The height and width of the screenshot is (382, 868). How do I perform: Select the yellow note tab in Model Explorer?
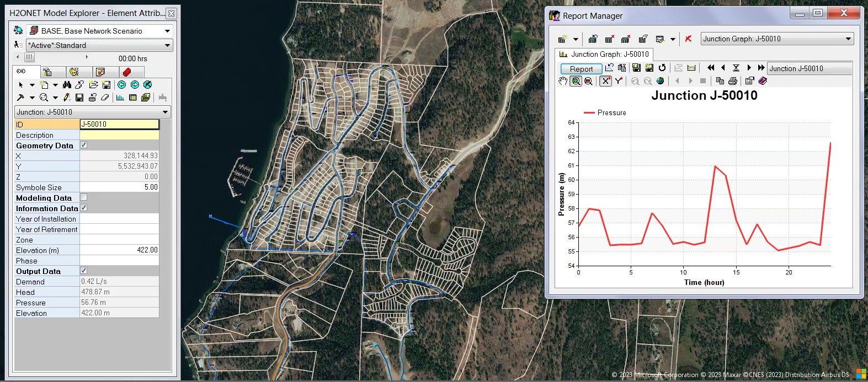[x=105, y=72]
